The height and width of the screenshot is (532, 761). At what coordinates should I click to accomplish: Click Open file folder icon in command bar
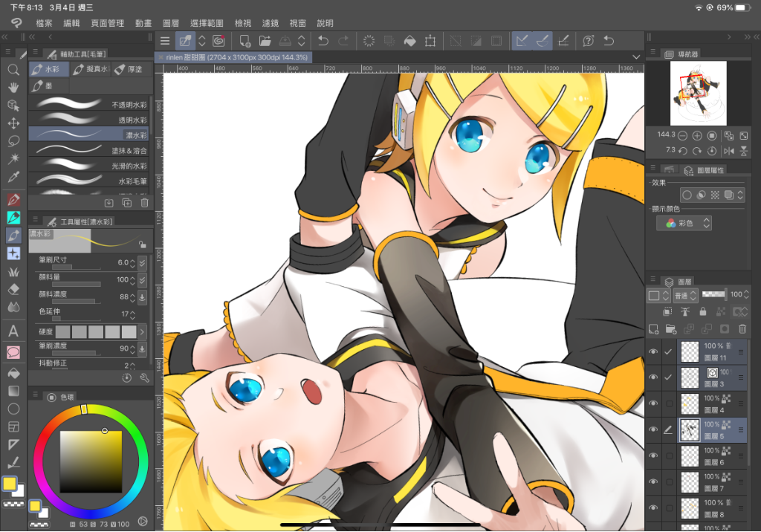[265, 41]
